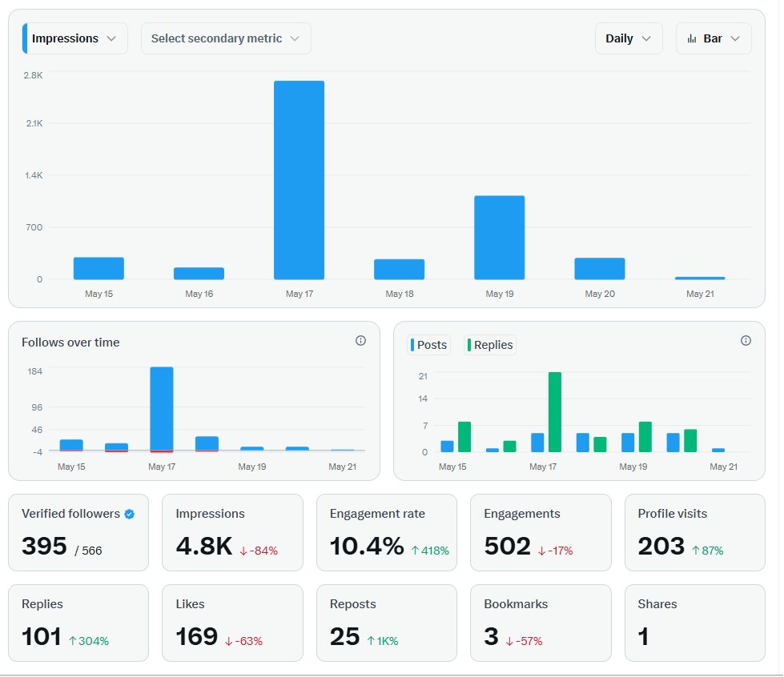The width and height of the screenshot is (784, 677).
Task: Click the Follows over time title
Action: (x=70, y=343)
